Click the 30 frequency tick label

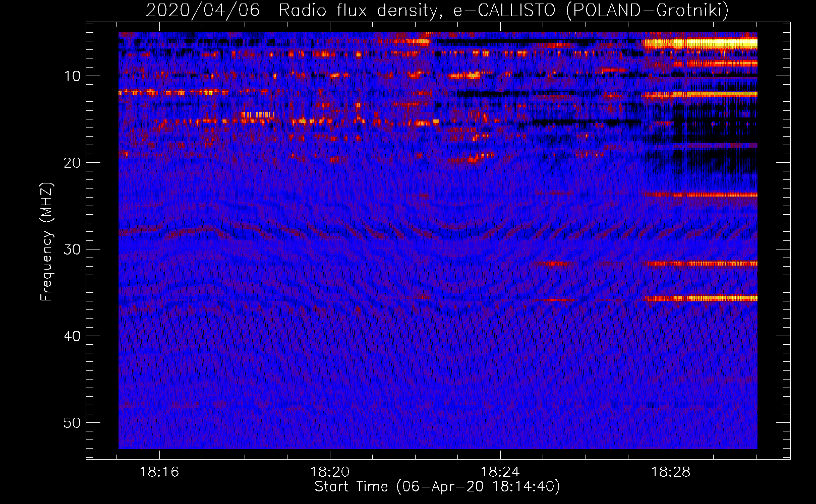tap(73, 249)
